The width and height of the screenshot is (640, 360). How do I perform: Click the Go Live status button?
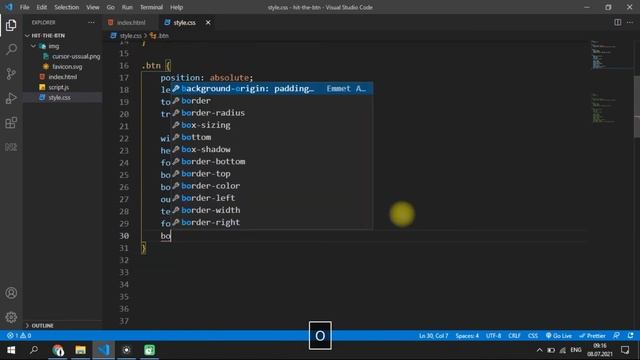(x=558, y=336)
